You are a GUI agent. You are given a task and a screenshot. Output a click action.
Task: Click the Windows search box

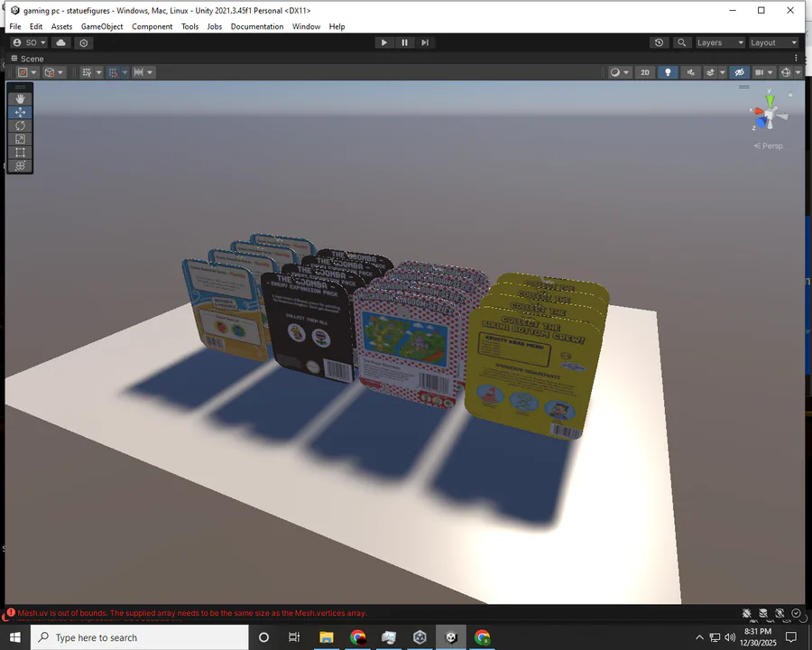(x=139, y=637)
